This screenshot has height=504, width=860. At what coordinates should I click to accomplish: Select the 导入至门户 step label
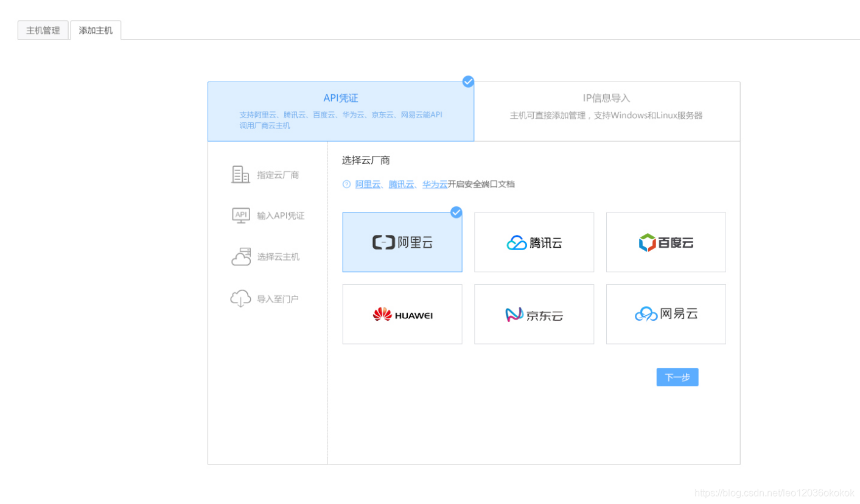click(x=278, y=299)
